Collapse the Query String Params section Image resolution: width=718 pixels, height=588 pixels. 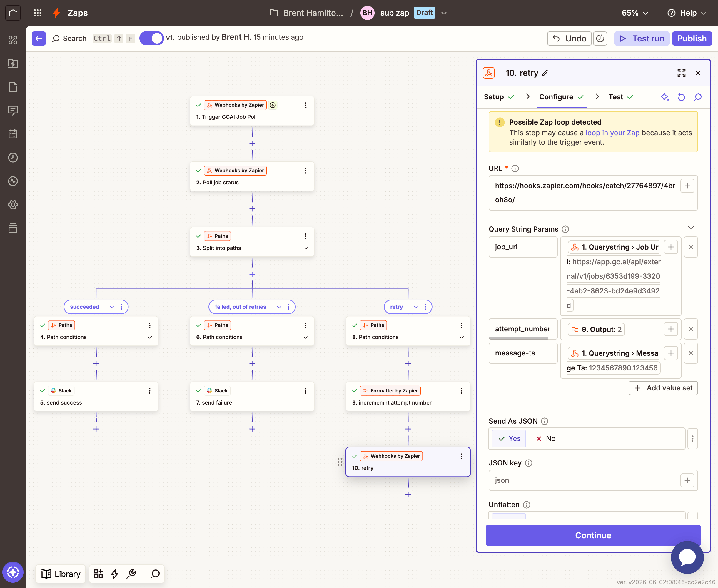pos(691,227)
